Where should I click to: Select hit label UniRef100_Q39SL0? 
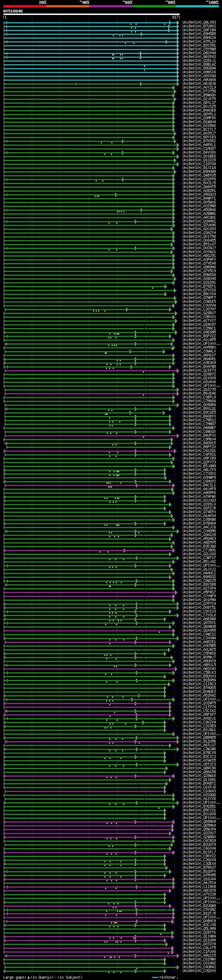[x=199, y=504]
